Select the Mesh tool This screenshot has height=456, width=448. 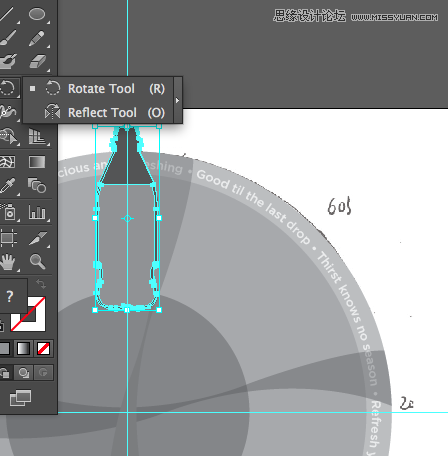[x=7, y=162]
